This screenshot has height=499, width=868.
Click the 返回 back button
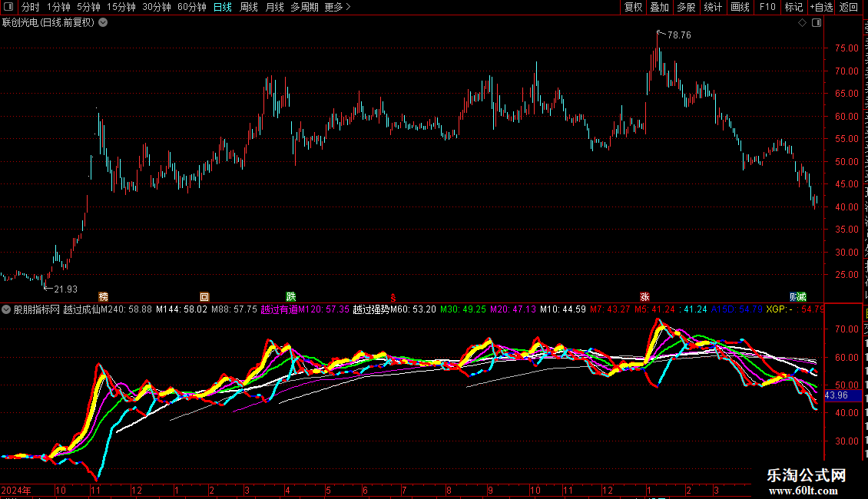(848, 7)
